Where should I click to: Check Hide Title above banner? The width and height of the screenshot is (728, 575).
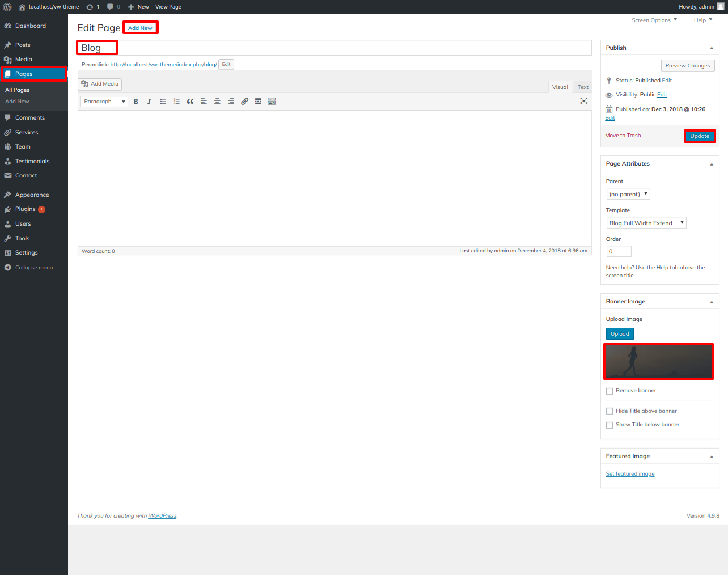click(610, 411)
